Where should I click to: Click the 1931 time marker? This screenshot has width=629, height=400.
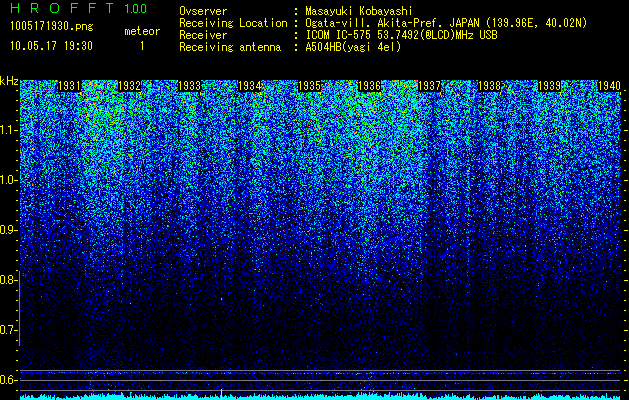point(69,86)
